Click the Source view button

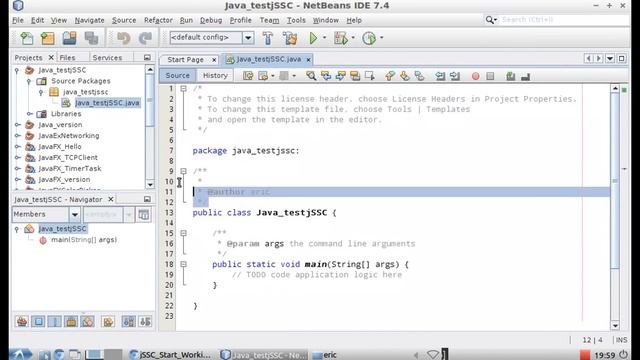click(x=178, y=76)
